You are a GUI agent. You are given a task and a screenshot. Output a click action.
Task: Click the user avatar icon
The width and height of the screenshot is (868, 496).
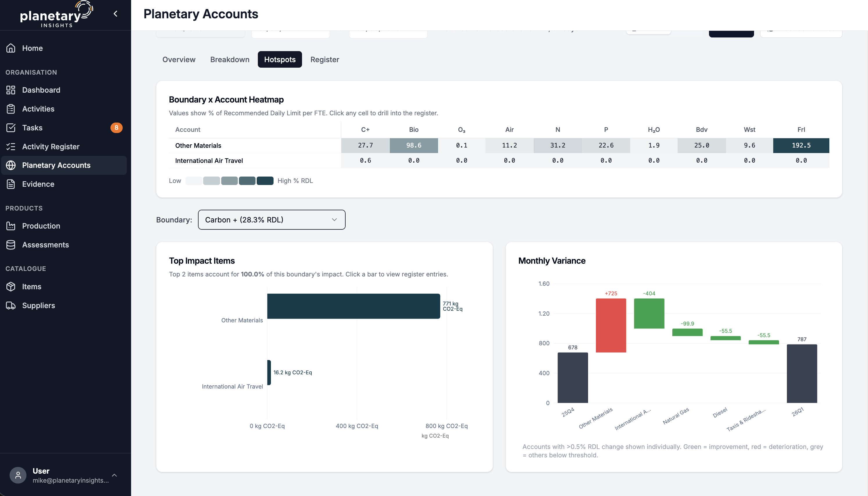18,475
